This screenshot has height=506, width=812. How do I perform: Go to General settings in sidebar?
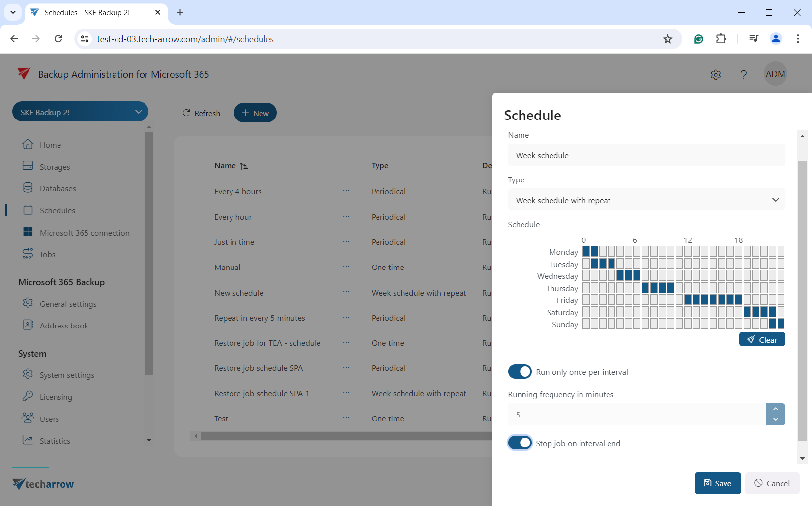pos(68,304)
